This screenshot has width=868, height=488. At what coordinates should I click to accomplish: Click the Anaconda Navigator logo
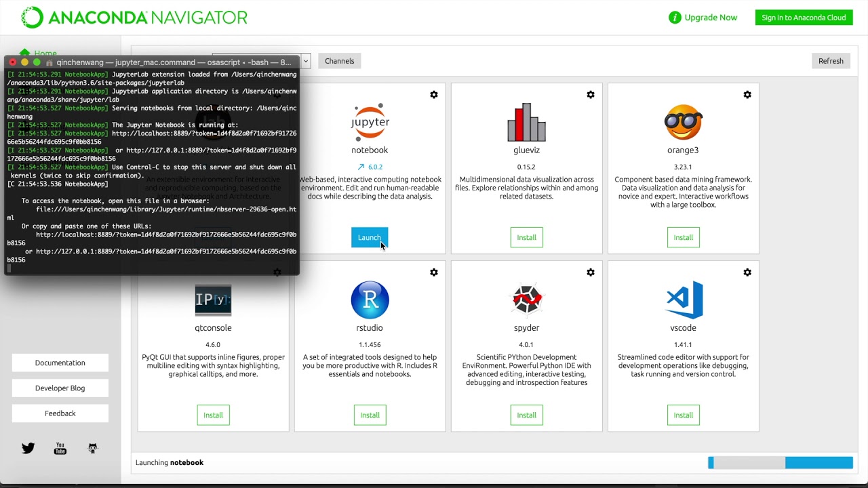point(134,17)
